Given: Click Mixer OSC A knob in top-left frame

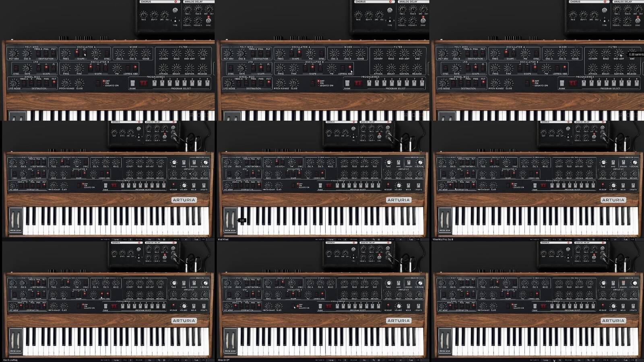Looking at the screenshot, I should (119, 54).
